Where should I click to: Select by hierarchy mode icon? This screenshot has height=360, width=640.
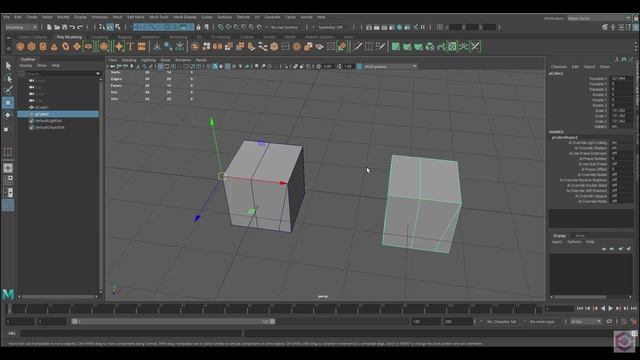[102, 27]
